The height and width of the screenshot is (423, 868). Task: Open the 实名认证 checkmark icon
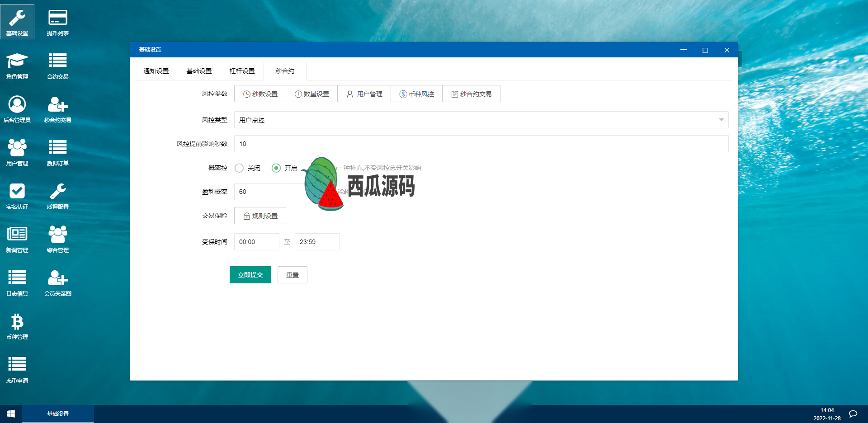click(x=17, y=196)
